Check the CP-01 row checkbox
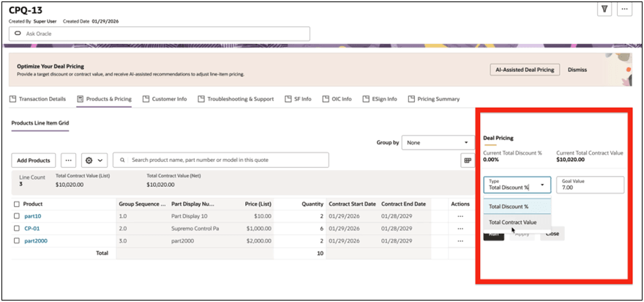Image resolution: width=644 pixels, height=302 pixels. point(17,229)
